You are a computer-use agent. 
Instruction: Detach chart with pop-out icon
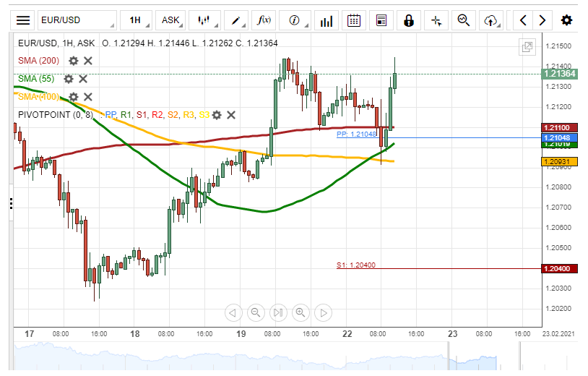[527, 47]
